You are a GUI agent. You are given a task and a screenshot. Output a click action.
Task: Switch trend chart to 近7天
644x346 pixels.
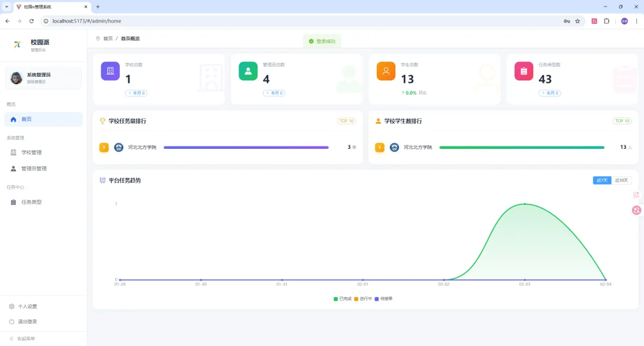602,180
